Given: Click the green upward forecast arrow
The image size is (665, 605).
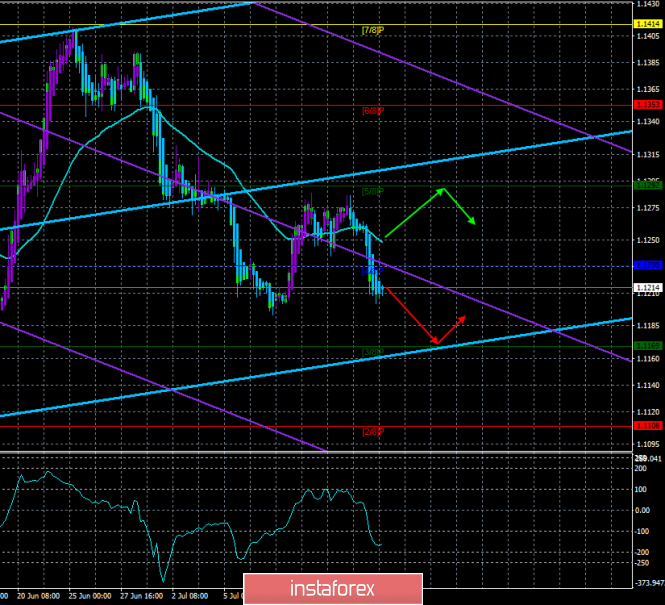Looking at the screenshot, I should point(414,213).
